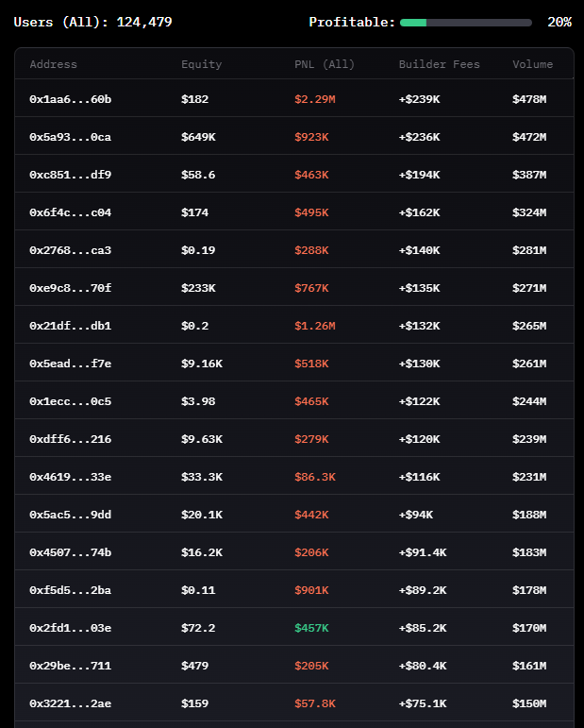The width and height of the screenshot is (584, 728).
Task: Open address 0x1aa6...60b
Action: click(70, 99)
